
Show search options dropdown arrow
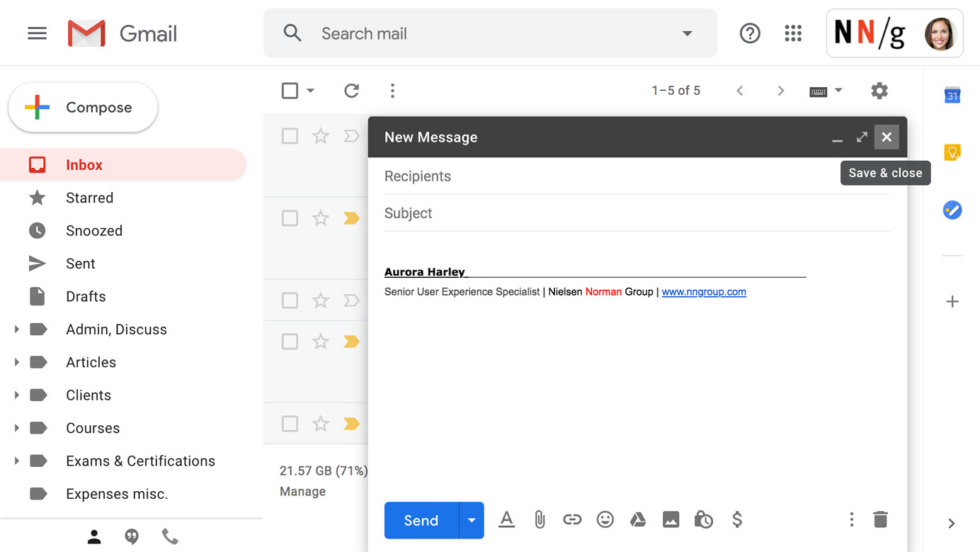tap(687, 33)
